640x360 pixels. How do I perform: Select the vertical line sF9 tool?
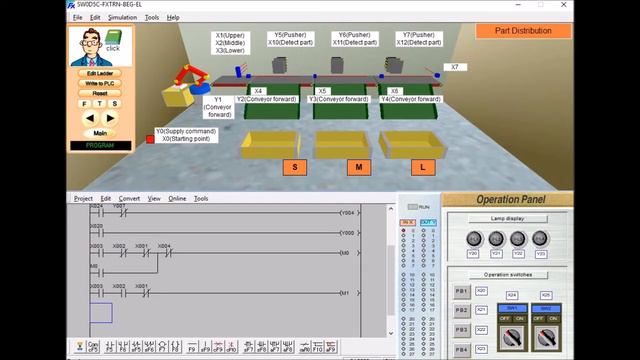click(x=205, y=347)
